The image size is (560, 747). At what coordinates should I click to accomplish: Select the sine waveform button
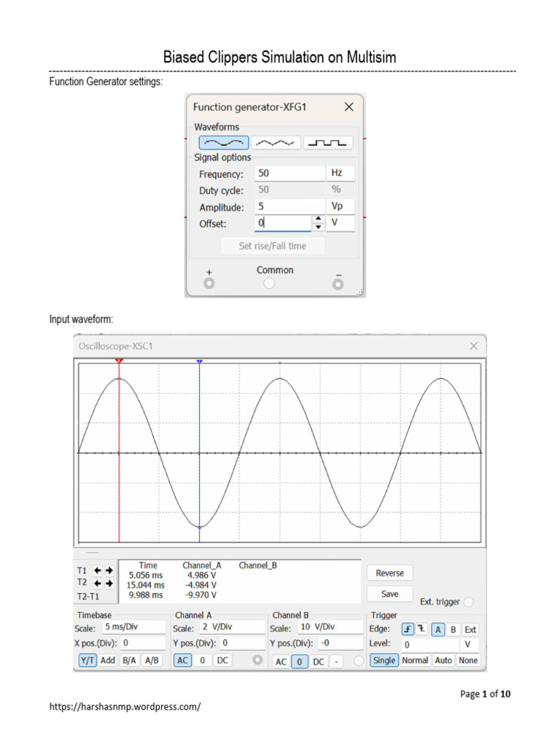click(224, 142)
